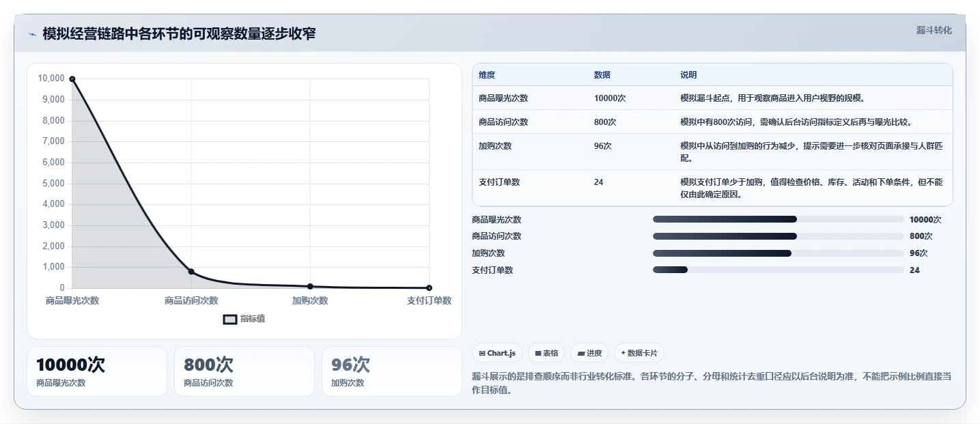980x424 pixels.
Task: Click the 加购次数 progress row label
Action: [488, 253]
